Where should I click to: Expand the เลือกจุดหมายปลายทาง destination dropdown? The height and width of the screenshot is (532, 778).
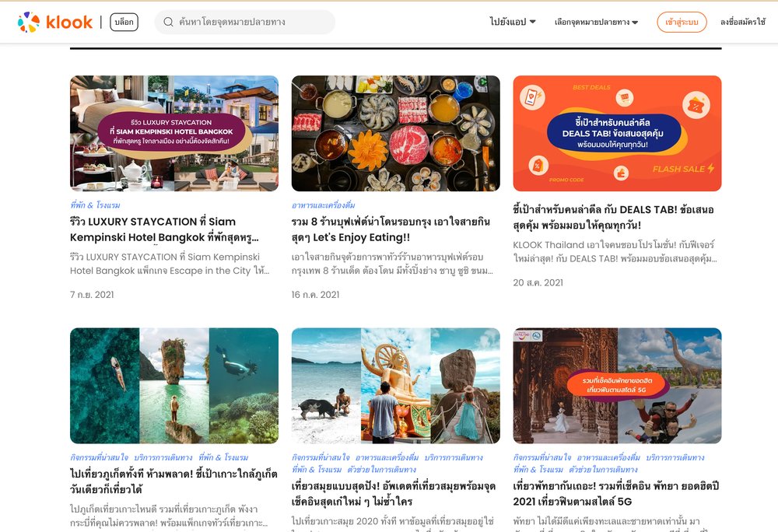click(x=596, y=22)
